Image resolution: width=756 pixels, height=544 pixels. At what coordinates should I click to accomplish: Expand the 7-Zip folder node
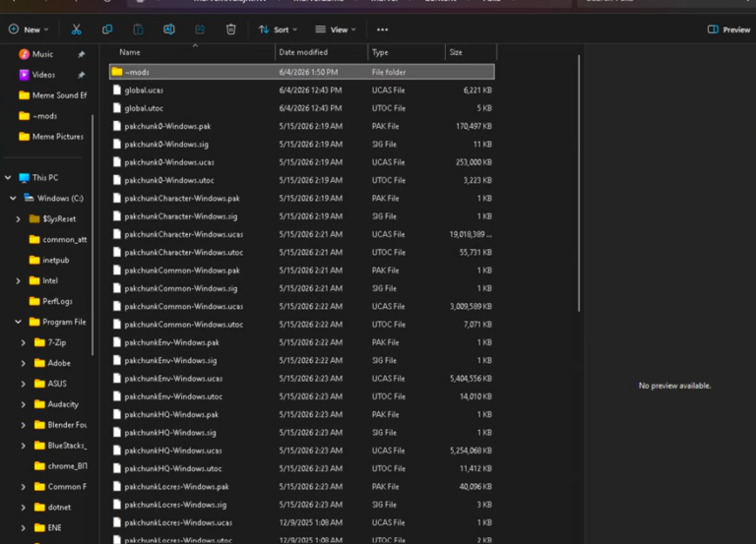tap(24, 342)
